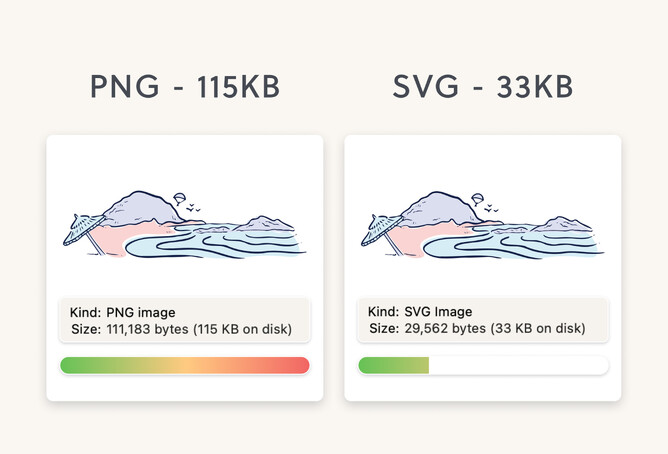Select the "Kind: PNG image" text line
This screenshot has height=454, width=668.
tap(123, 312)
